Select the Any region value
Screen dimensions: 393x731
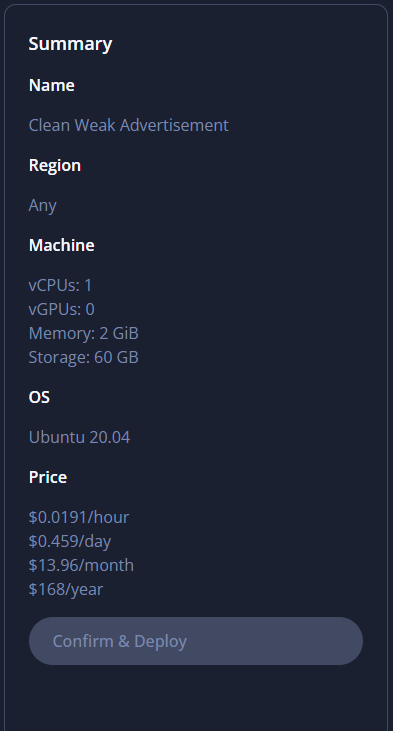click(x=43, y=205)
